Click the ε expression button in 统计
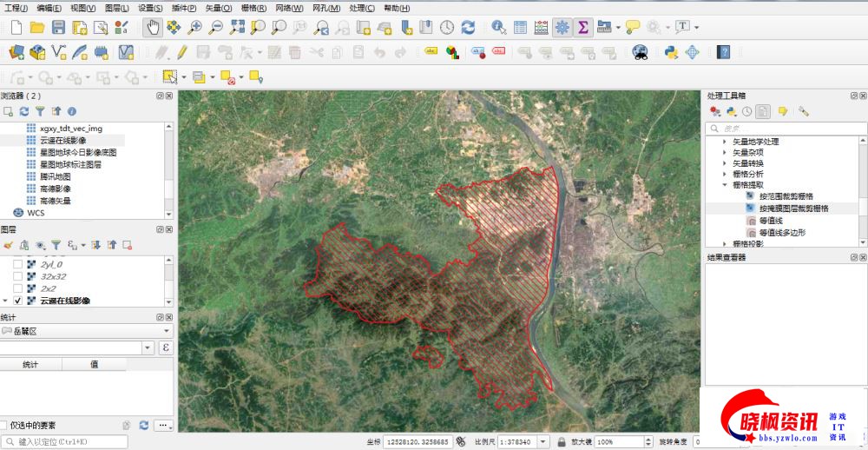Image resolution: width=868 pixels, height=450 pixels. [166, 348]
